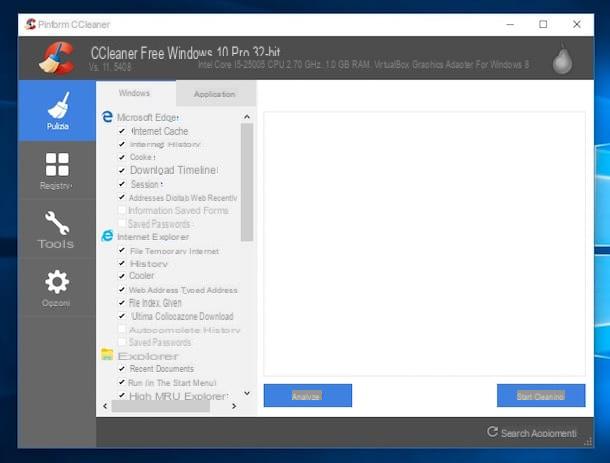Switch to the Windows tab
The image size is (610, 463).
point(134,93)
